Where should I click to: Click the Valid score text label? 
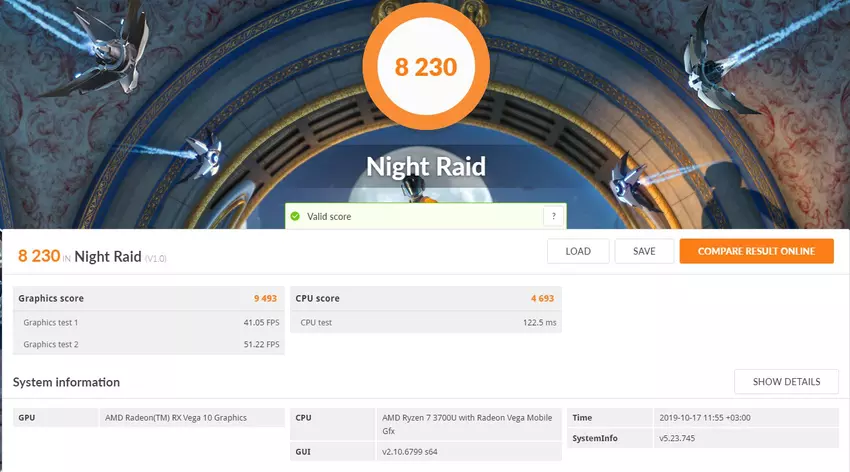tap(329, 216)
